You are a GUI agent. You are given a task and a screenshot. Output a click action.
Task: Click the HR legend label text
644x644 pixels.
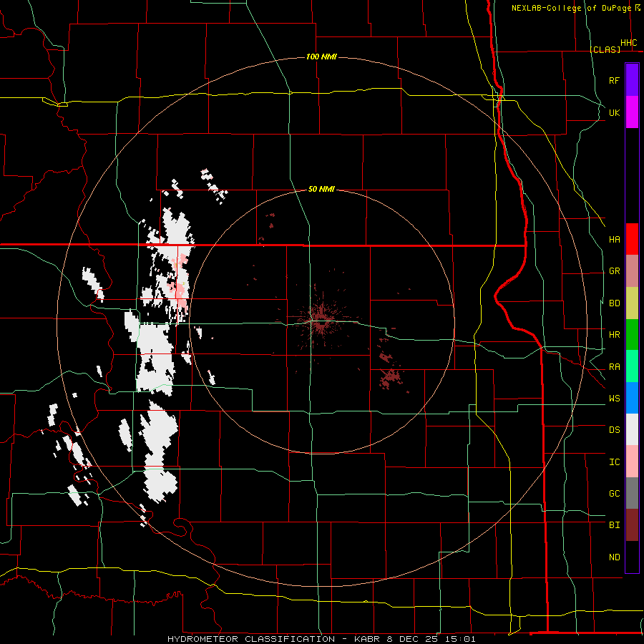[x=614, y=335]
